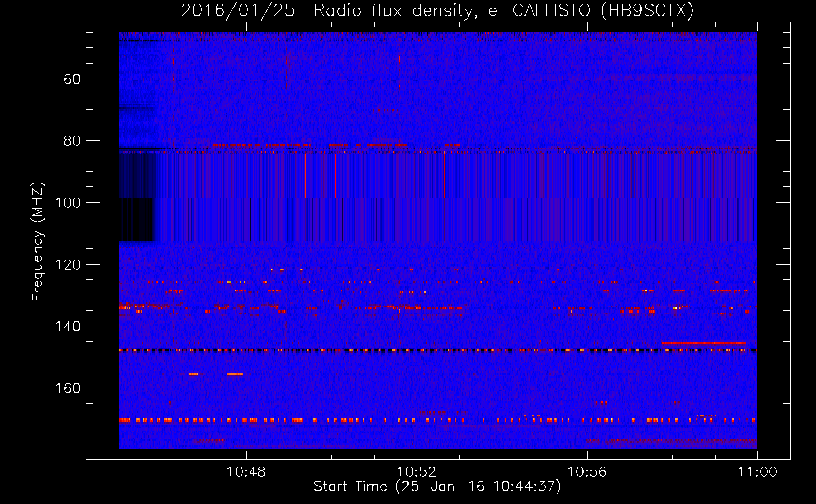Image resolution: width=816 pixels, height=504 pixels.
Task: Click the long red emission line near 145 MHz
Action: pyautogui.click(x=704, y=343)
